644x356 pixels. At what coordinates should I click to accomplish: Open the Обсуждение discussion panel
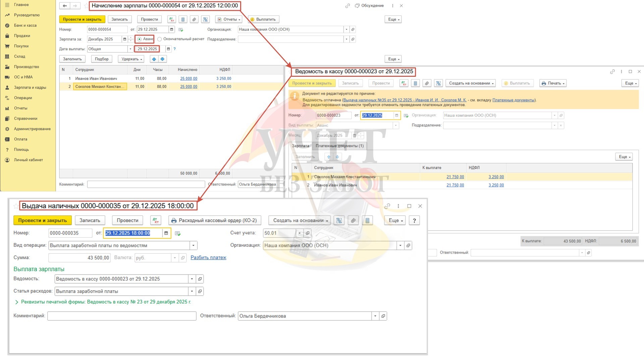[369, 6]
